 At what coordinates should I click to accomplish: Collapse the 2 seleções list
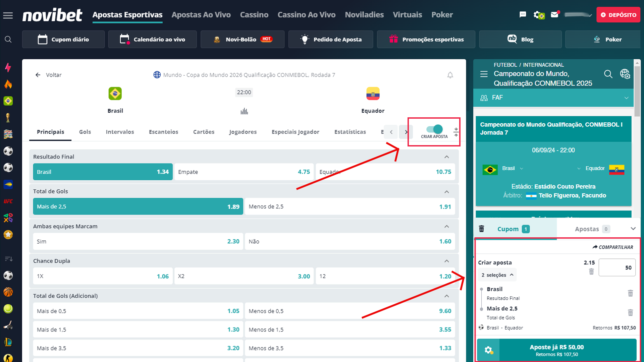click(x=497, y=275)
